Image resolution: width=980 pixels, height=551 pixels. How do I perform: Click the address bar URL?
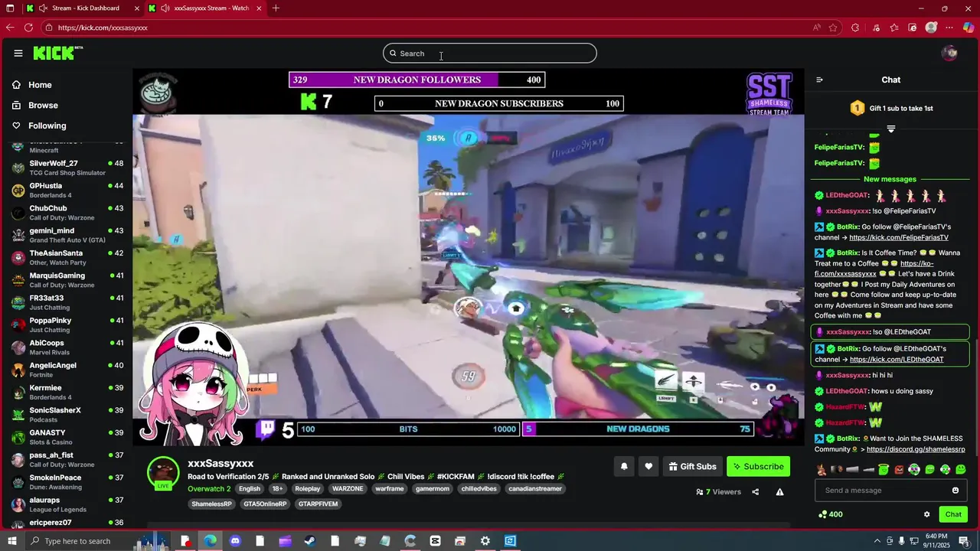click(x=103, y=28)
